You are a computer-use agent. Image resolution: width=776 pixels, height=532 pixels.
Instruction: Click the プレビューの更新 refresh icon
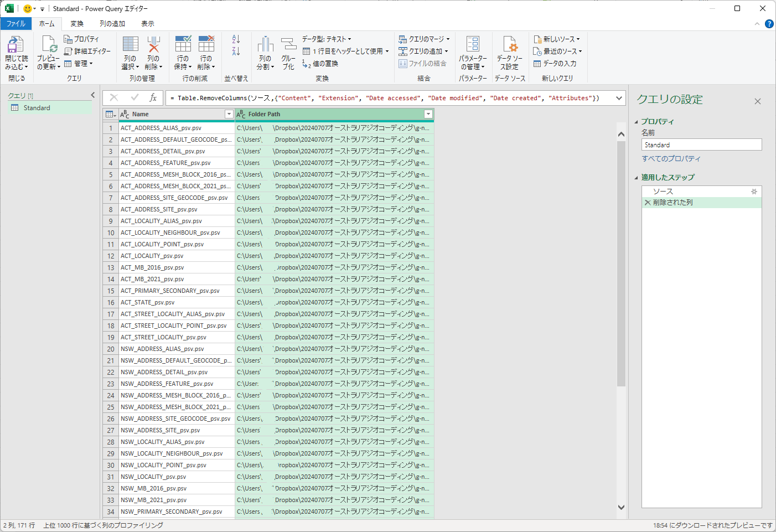coord(49,45)
